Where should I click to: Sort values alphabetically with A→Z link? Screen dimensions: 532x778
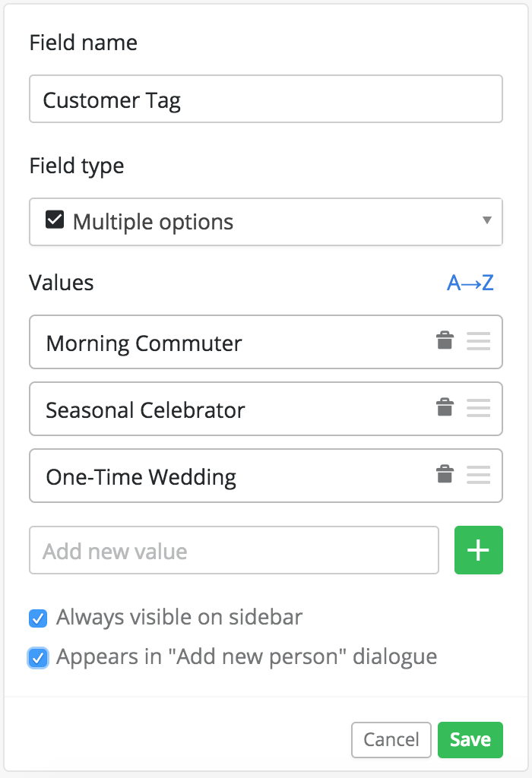(x=470, y=283)
